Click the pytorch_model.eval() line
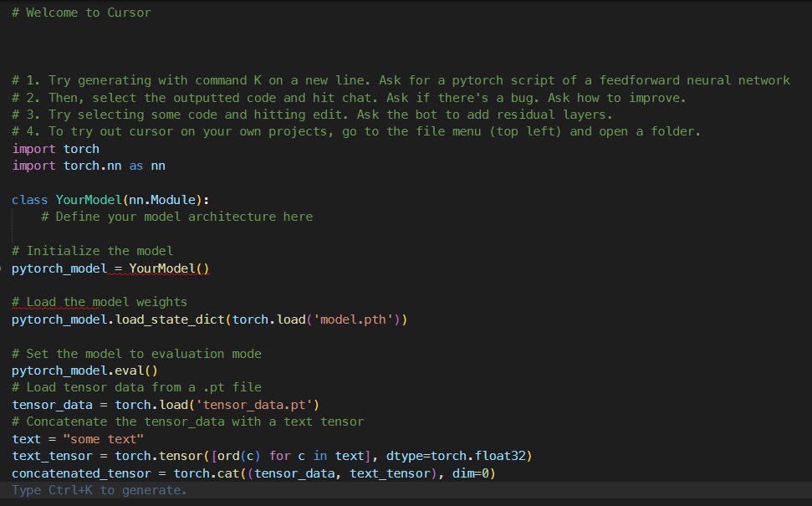Image resolution: width=812 pixels, height=506 pixels. pos(84,371)
